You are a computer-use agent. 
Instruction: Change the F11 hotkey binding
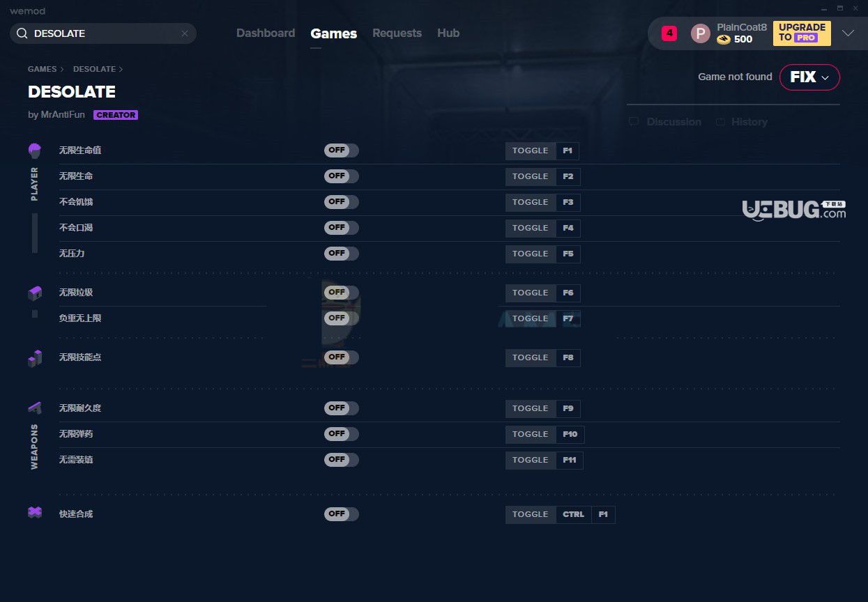570,461
